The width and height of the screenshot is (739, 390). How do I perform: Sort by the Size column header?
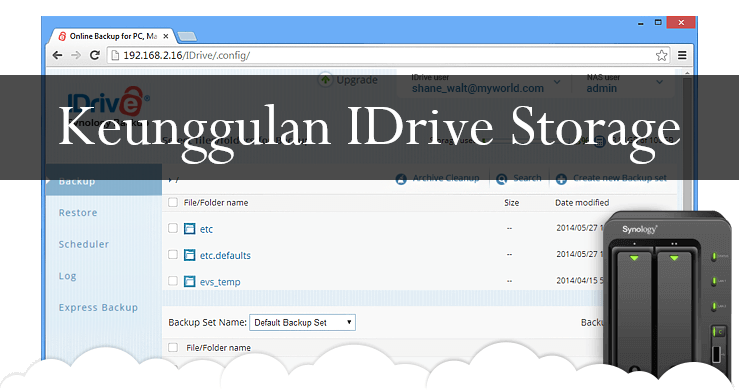point(511,203)
